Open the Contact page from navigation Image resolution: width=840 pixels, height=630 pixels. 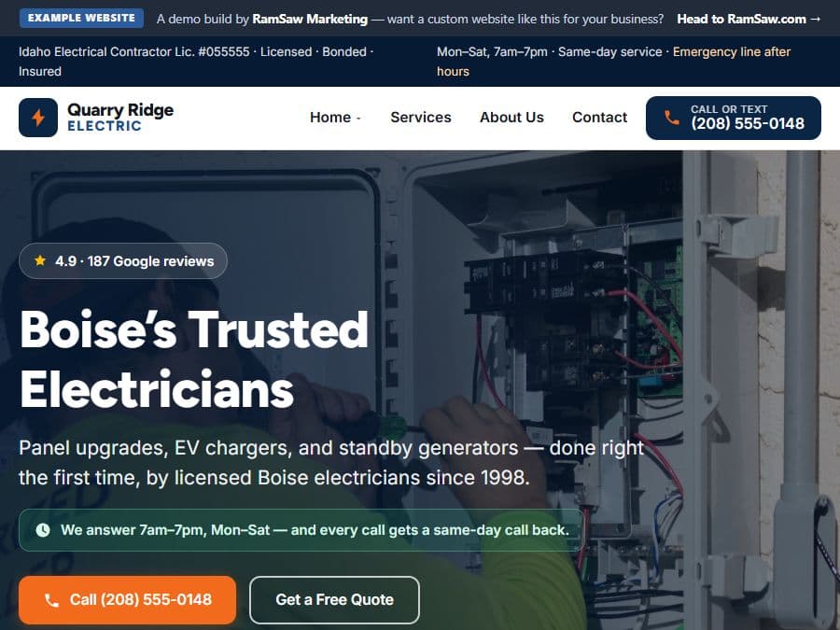599,118
